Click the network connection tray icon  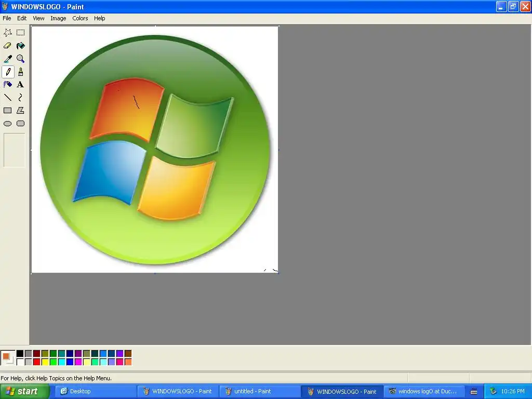(x=493, y=391)
